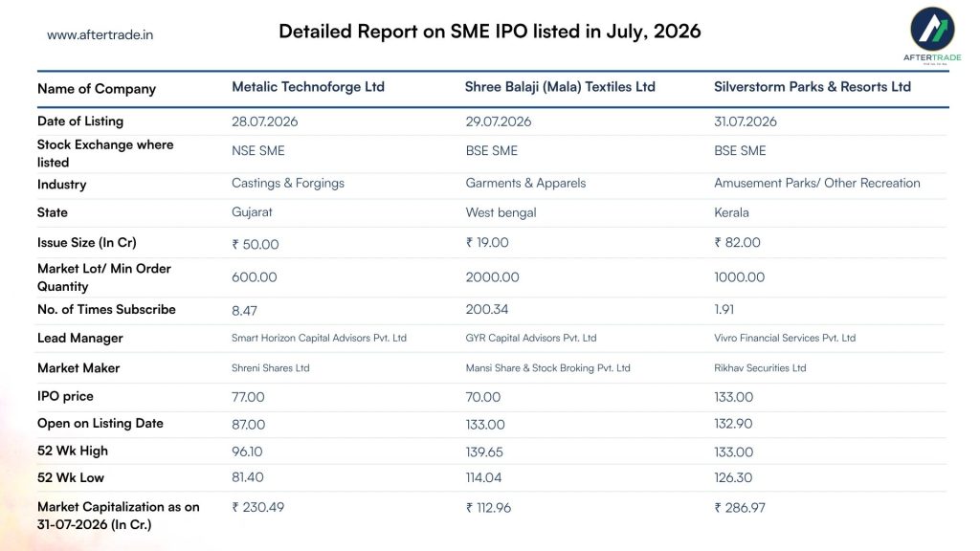Viewport: 980px width, 551px height.
Task: Select the Shree Balaji (Mala) Textiles Ltd header
Action: (560, 87)
